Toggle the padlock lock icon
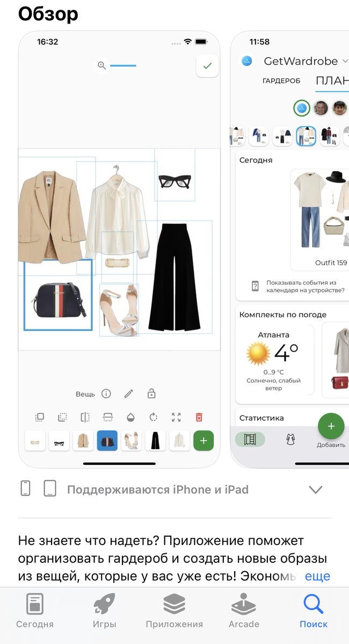Image resolution: width=349 pixels, height=644 pixels. [x=151, y=394]
